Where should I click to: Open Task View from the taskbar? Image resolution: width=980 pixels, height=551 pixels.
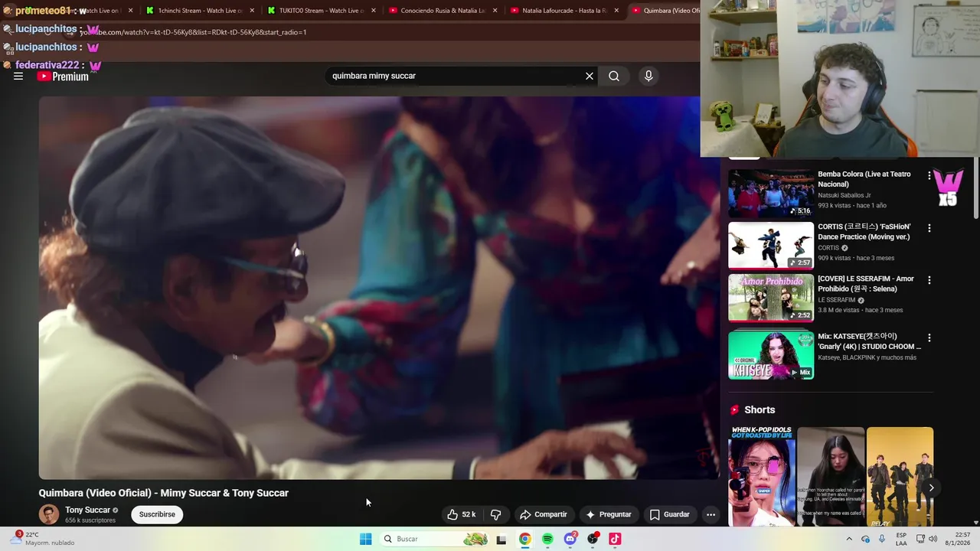pos(501,539)
